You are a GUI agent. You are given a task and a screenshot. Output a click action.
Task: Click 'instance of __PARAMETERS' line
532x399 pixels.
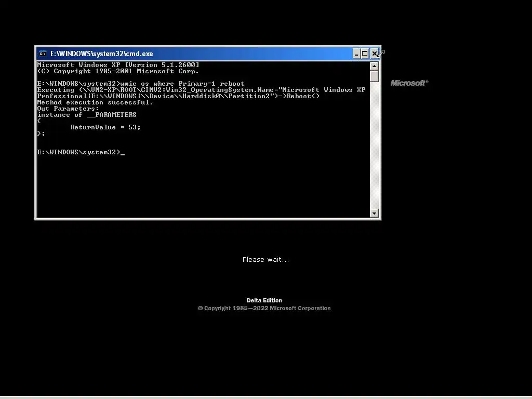pyautogui.click(x=87, y=115)
